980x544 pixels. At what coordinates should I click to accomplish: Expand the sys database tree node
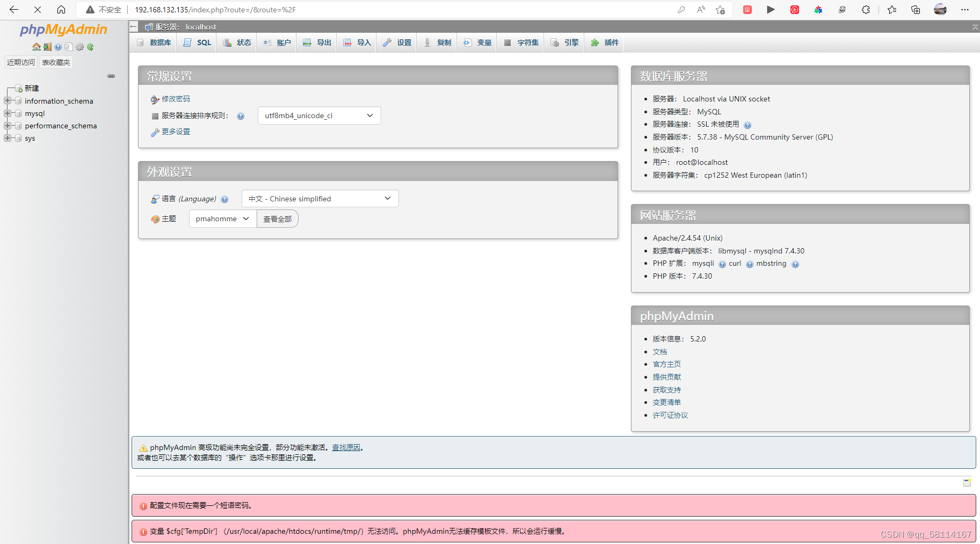coord(8,138)
